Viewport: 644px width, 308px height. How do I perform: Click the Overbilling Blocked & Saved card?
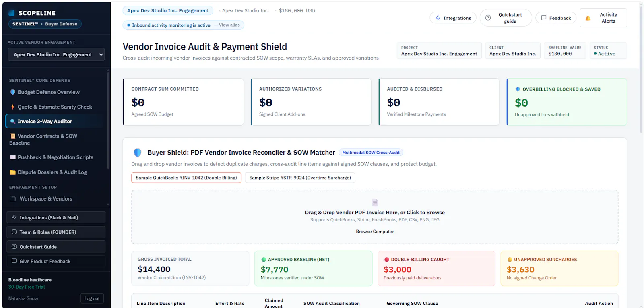pos(567,102)
